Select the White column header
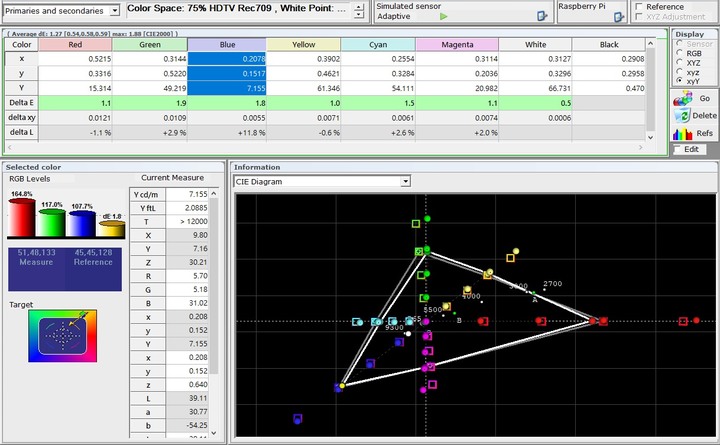Screen dimensions: 720x445 coord(535,45)
